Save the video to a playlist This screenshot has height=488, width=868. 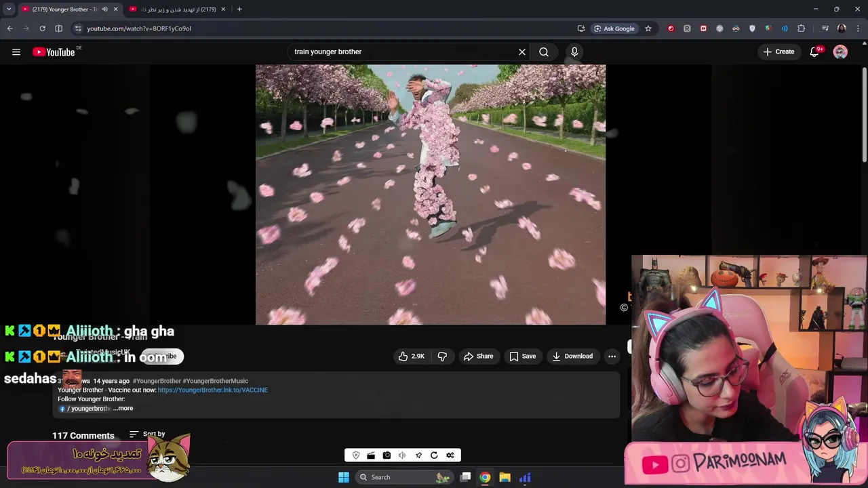(x=522, y=356)
